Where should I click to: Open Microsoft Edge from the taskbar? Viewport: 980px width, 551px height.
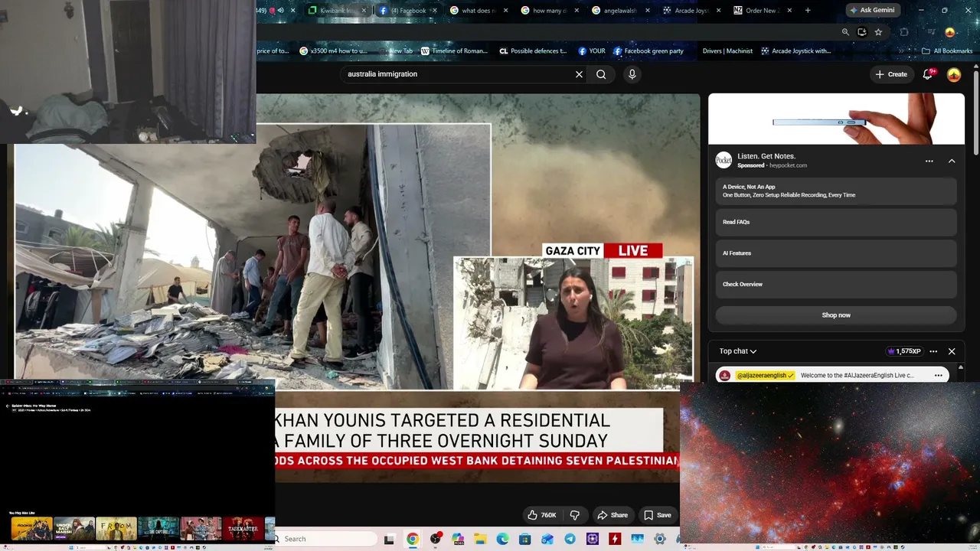tap(502, 540)
